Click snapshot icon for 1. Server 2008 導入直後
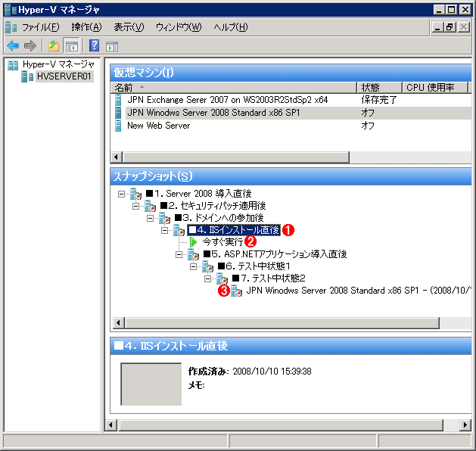The width and height of the screenshot is (476, 451). [135, 194]
